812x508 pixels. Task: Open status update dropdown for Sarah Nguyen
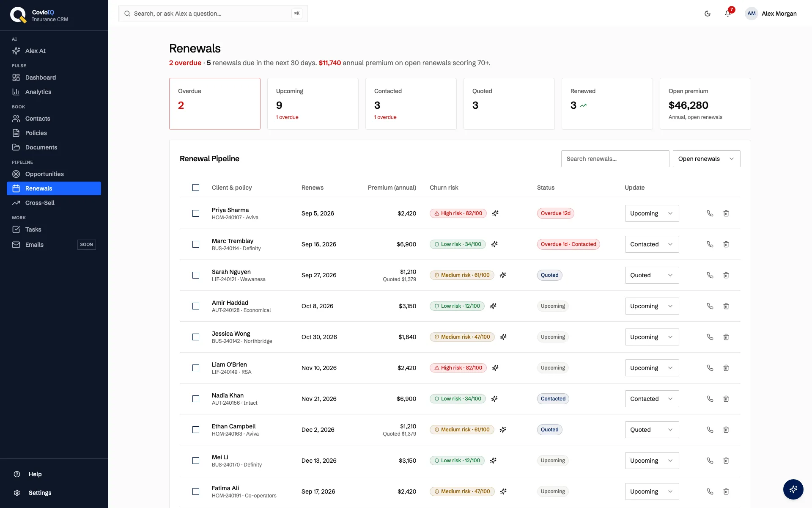tap(652, 275)
